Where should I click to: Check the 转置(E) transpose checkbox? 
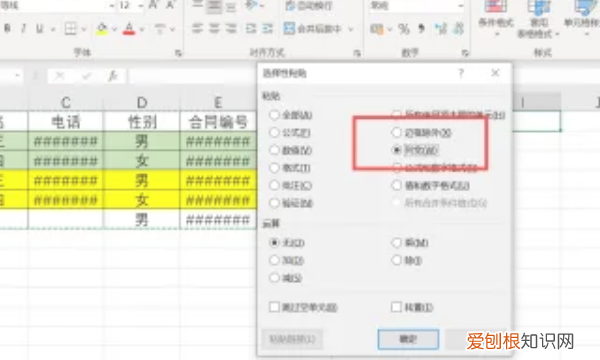point(412,307)
